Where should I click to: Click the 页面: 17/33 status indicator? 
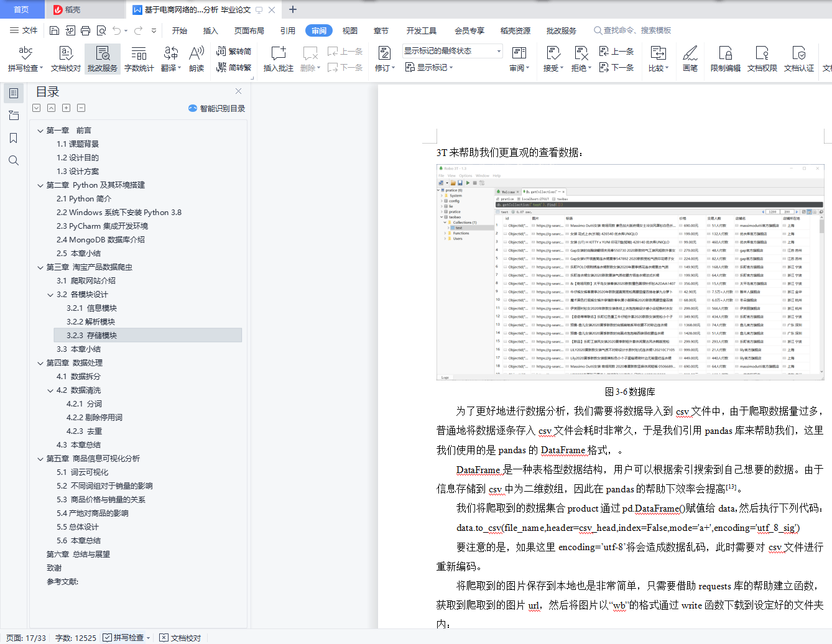pos(26,638)
